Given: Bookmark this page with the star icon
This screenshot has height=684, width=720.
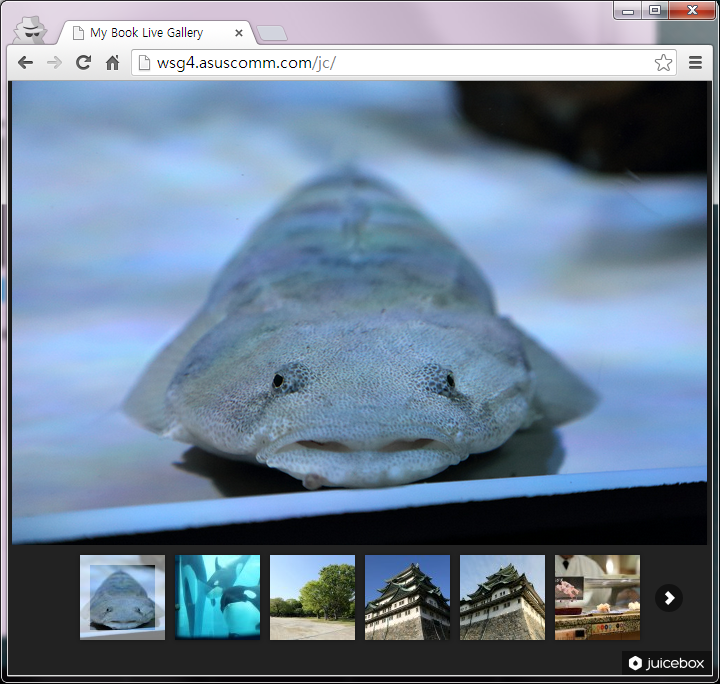Looking at the screenshot, I should pos(663,63).
